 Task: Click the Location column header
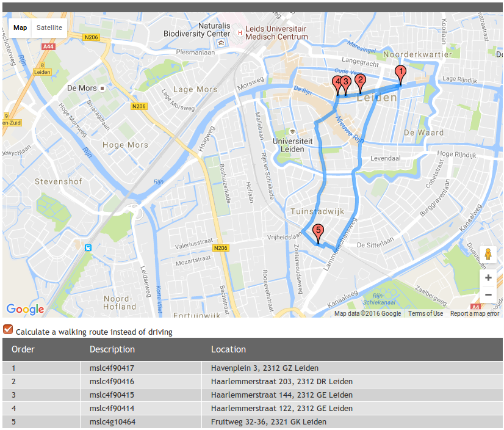point(228,349)
